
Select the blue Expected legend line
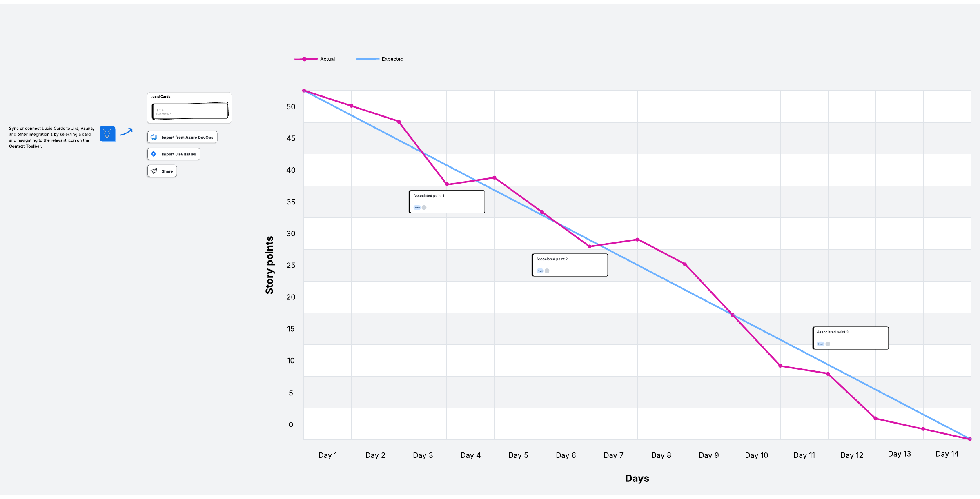[x=367, y=59]
